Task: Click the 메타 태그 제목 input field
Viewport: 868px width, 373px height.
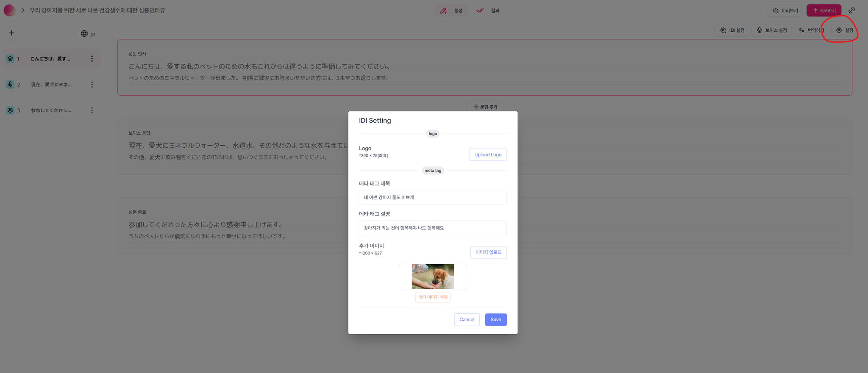Action: [x=433, y=198]
